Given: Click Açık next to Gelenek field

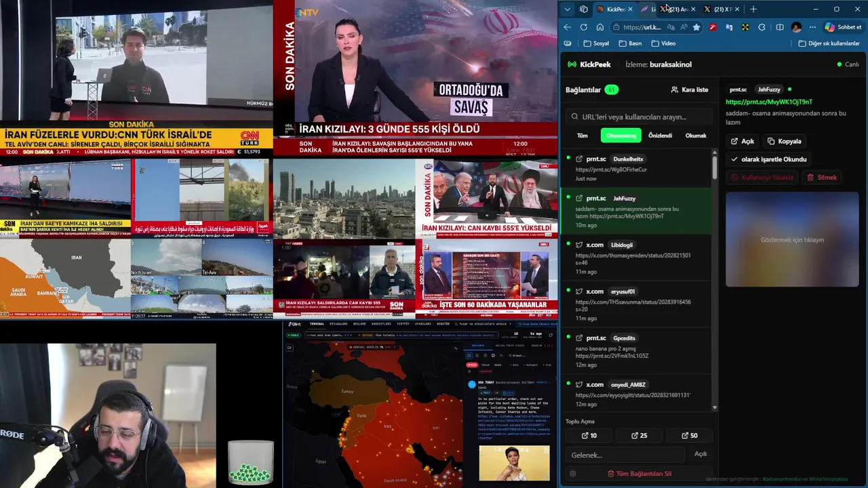Looking at the screenshot, I should pyautogui.click(x=701, y=454).
